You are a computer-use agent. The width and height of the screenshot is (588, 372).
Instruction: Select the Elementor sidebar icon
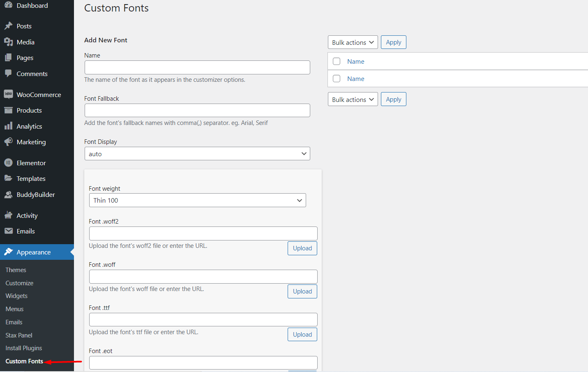coord(8,162)
